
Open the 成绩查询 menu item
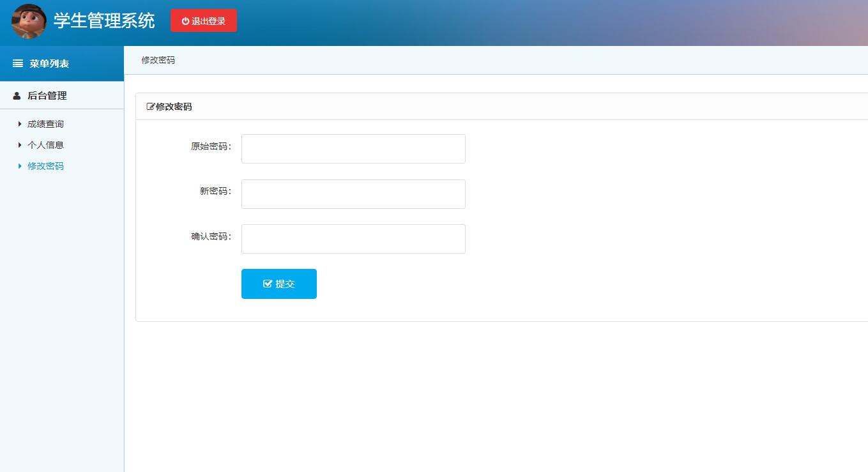pyautogui.click(x=45, y=124)
